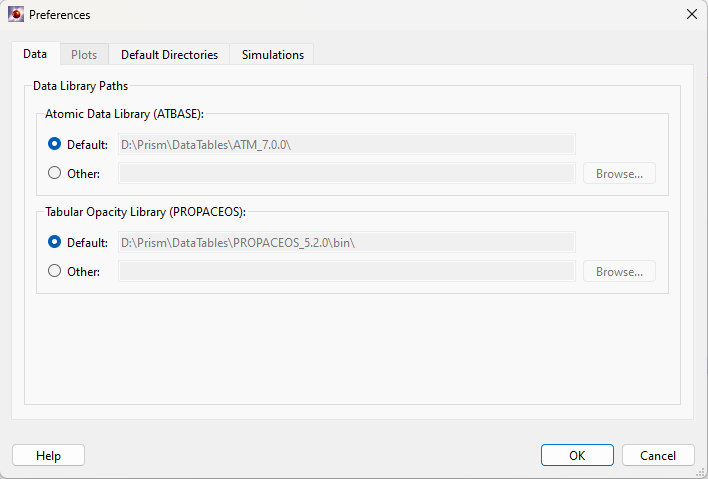
Task: Go to the Default Directories tab
Action: (169, 55)
